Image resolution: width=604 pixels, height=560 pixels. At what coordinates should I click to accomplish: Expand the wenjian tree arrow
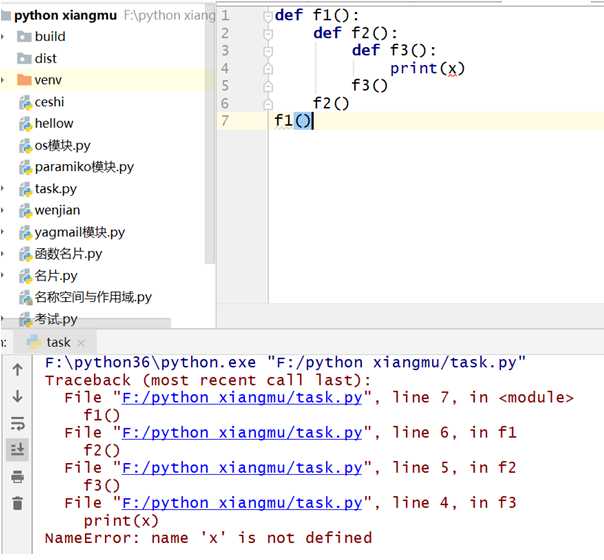point(3,210)
